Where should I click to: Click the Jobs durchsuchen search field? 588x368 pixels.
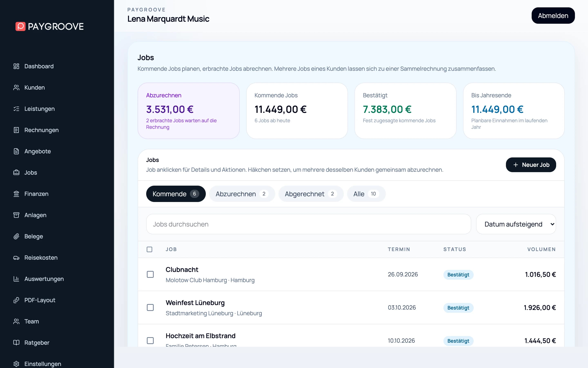point(308,224)
